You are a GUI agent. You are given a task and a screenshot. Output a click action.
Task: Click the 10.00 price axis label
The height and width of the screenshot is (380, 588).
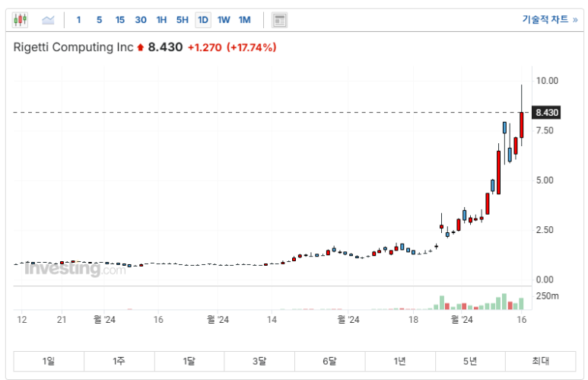coord(547,81)
